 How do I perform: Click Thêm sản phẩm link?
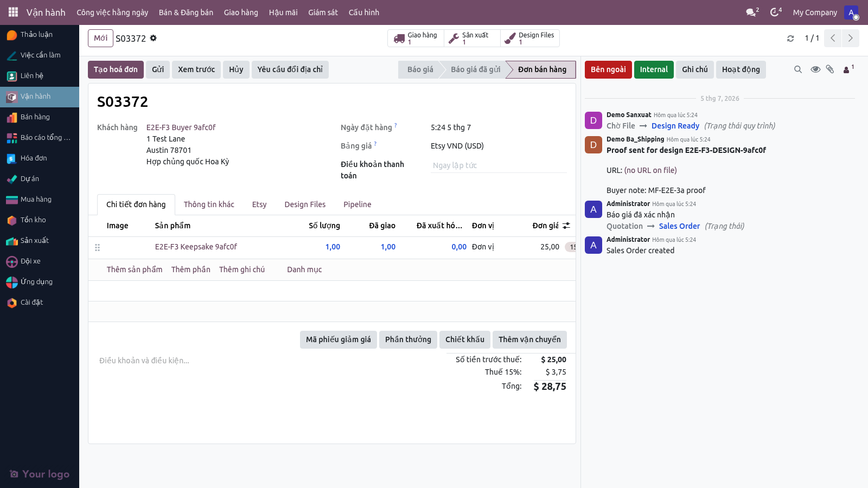(x=135, y=269)
